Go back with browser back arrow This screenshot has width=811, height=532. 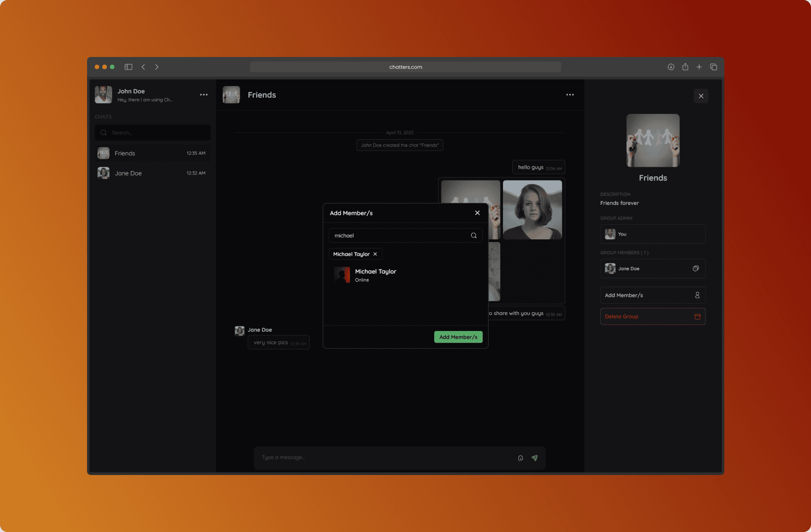click(143, 67)
